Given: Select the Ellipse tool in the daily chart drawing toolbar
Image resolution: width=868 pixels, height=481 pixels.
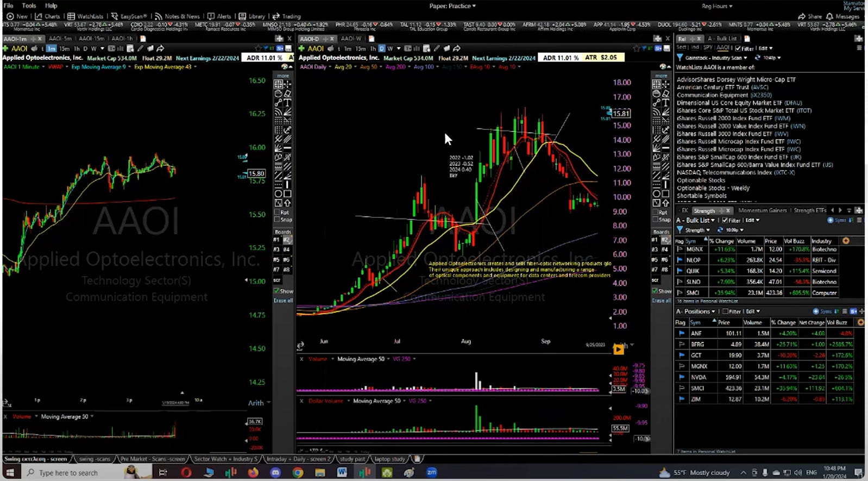Looking at the screenshot, I should tap(657, 193).
